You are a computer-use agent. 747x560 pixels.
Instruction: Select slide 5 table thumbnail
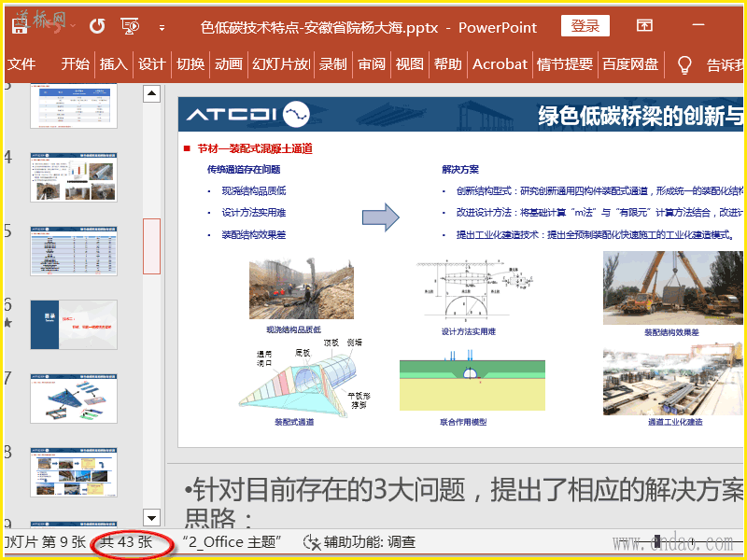click(x=74, y=251)
